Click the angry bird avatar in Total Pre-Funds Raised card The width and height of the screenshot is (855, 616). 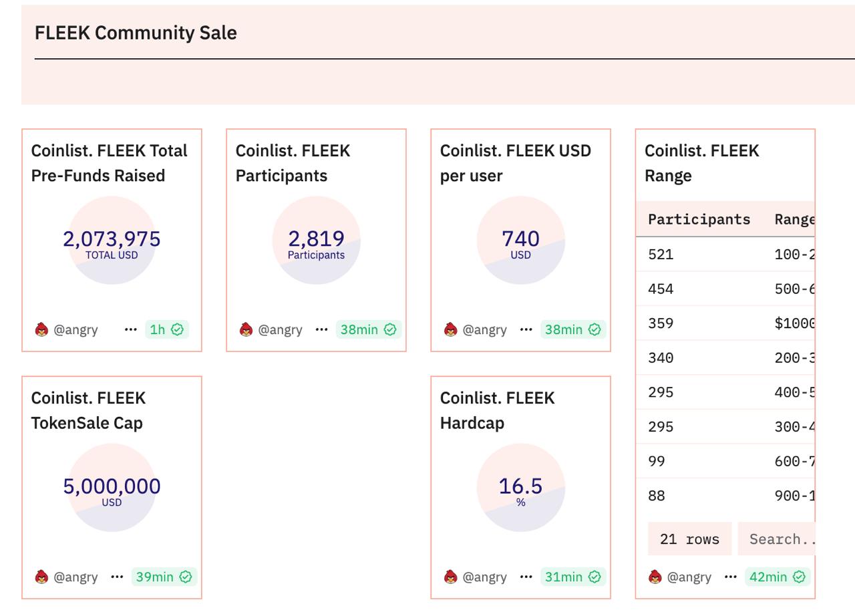tap(41, 329)
